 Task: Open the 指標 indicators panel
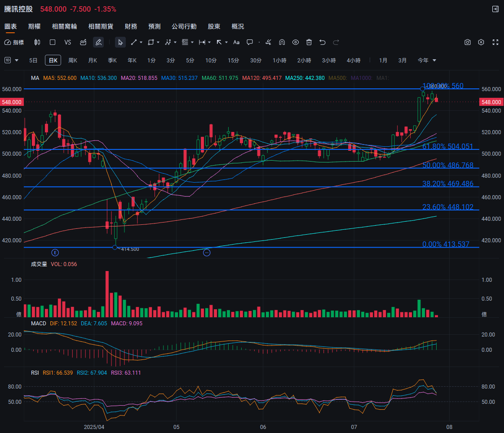point(14,42)
